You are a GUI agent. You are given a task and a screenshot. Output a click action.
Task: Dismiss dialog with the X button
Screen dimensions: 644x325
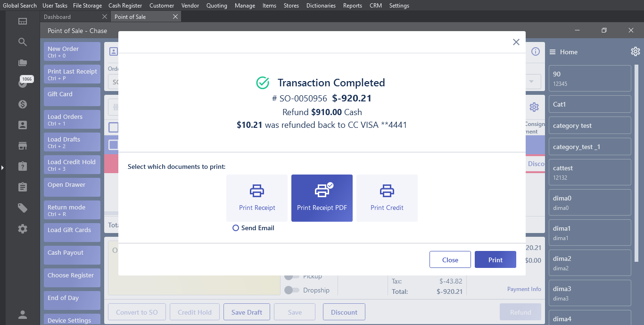(x=516, y=42)
